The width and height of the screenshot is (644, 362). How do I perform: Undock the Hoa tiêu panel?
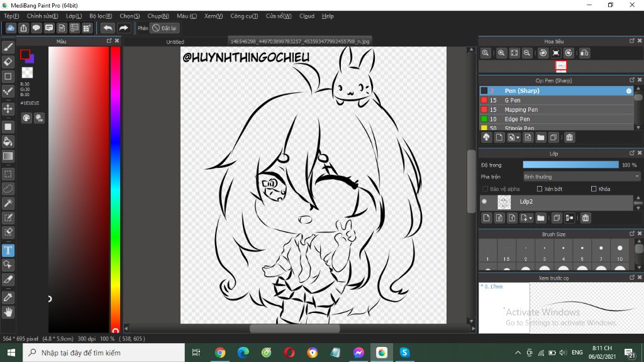point(631,41)
